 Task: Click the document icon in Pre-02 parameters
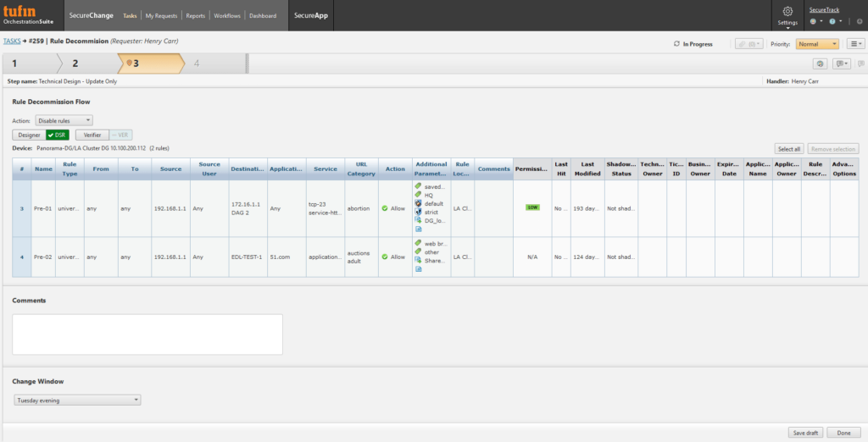pyautogui.click(x=418, y=269)
